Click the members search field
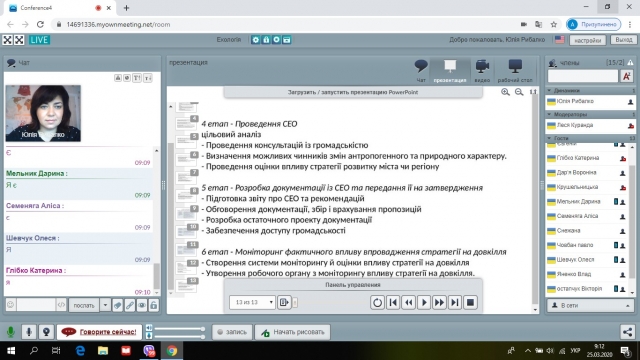 tap(582, 76)
